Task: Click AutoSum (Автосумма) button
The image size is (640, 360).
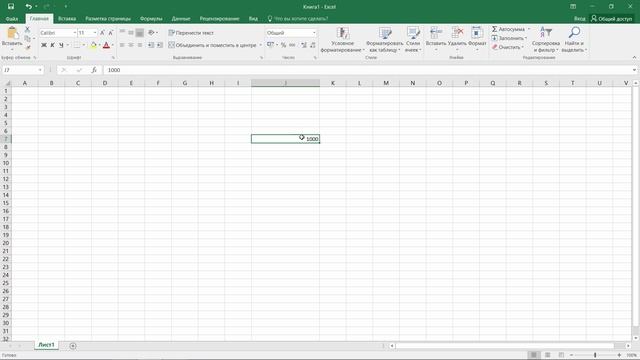Action: pyautogui.click(x=509, y=29)
